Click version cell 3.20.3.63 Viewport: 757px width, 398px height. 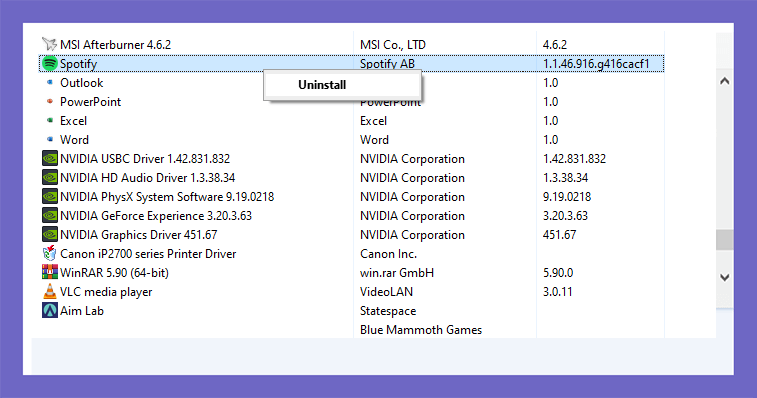pos(565,216)
